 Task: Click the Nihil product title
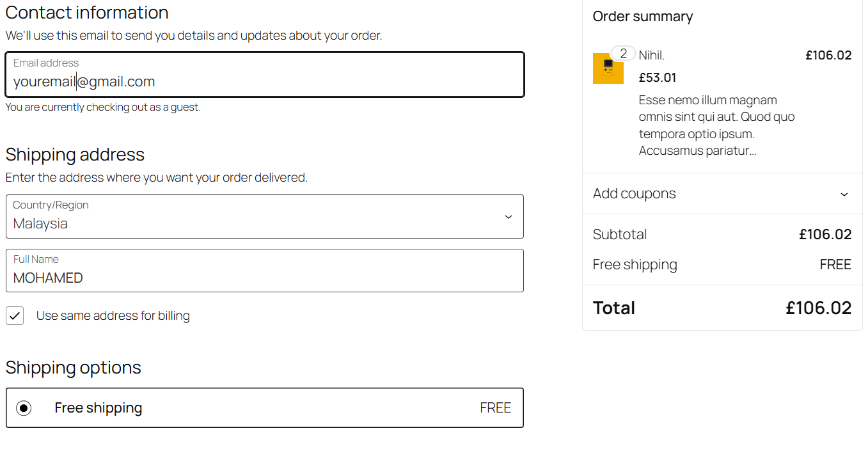(651, 55)
